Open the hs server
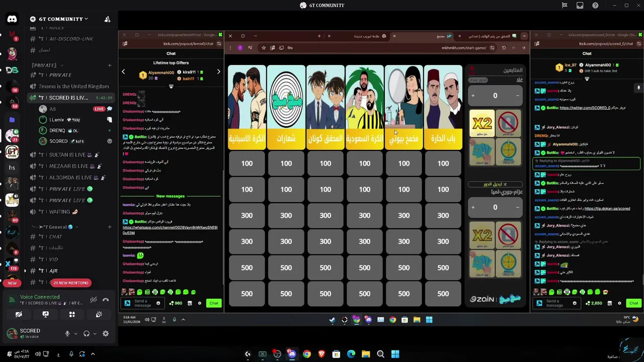The width and height of the screenshot is (644, 362). click(12, 167)
